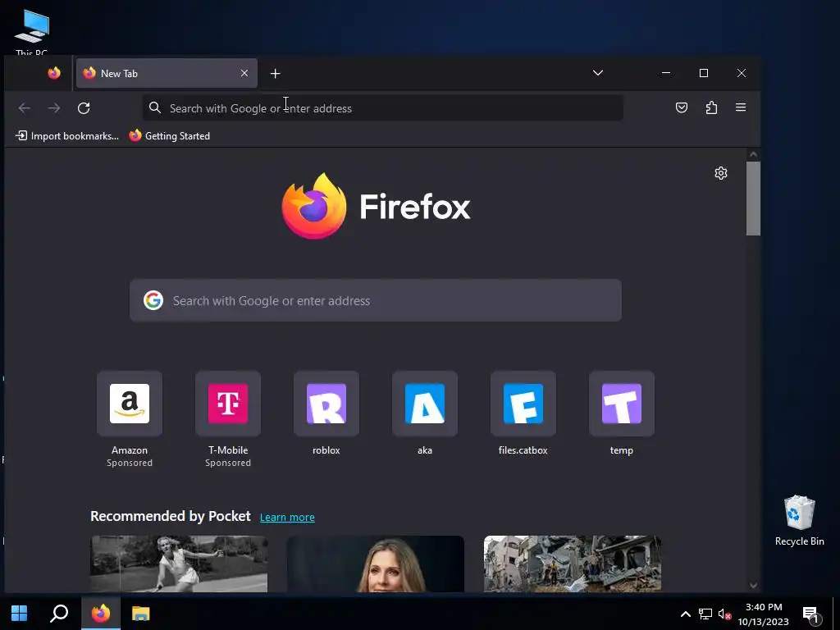Select the New Tab tab
This screenshot has height=630, width=840.
[x=167, y=73]
